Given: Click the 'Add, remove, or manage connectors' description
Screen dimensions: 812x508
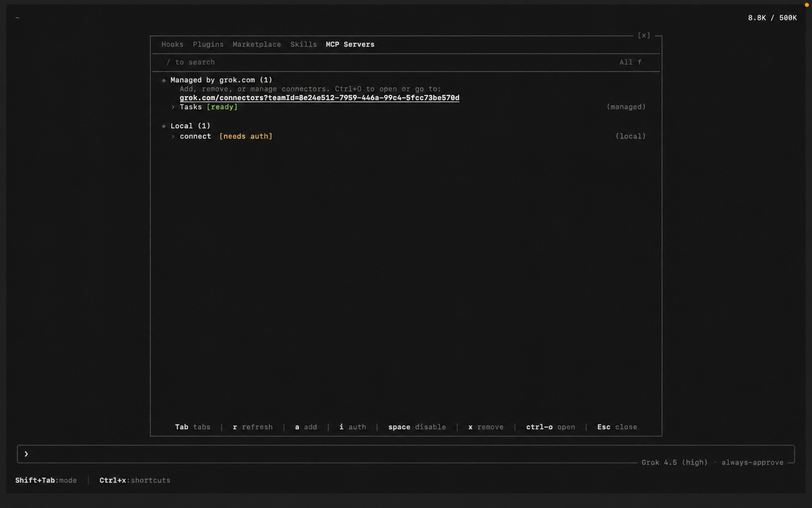Looking at the screenshot, I should [x=310, y=89].
